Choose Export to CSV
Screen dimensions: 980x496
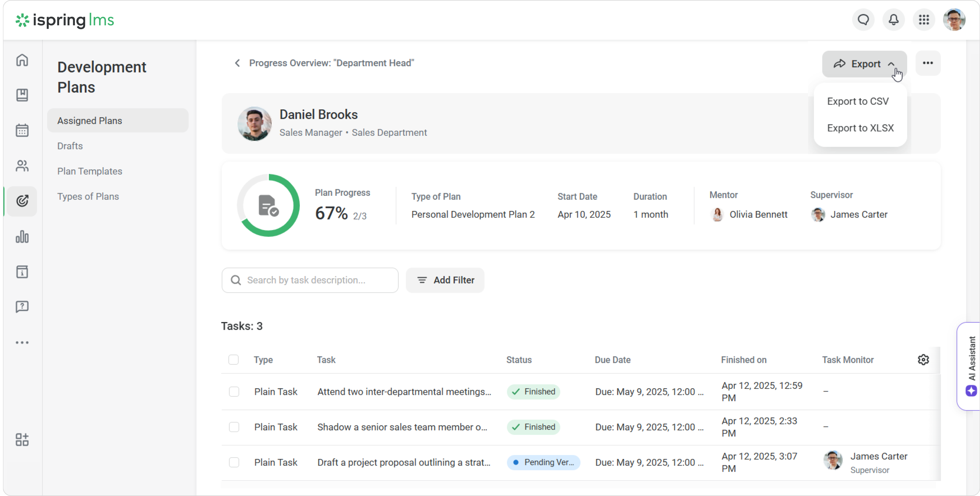click(858, 101)
